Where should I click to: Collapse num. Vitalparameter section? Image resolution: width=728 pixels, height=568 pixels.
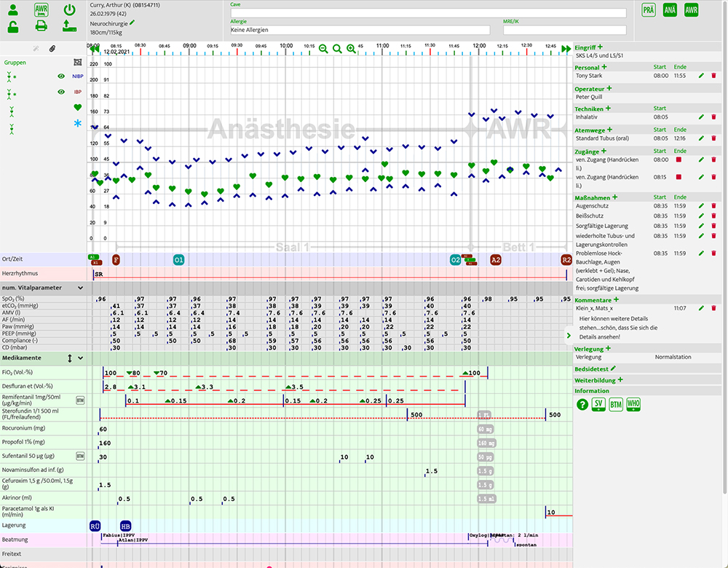pyautogui.click(x=80, y=288)
